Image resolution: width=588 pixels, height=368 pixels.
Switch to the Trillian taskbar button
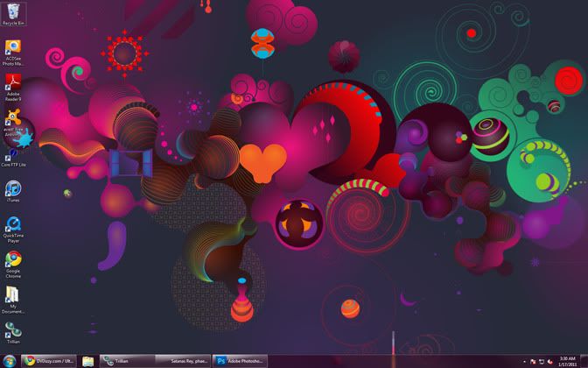coord(127,361)
